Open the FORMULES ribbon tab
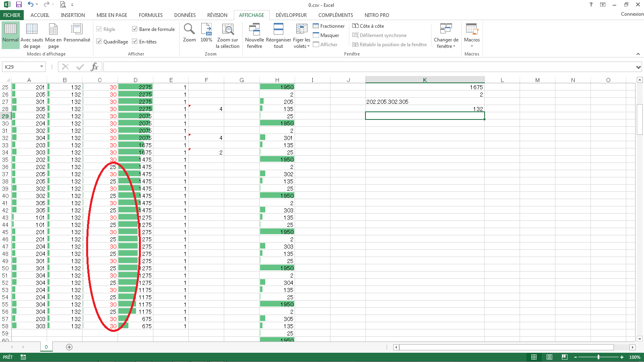This screenshot has width=644, height=362. [x=151, y=15]
